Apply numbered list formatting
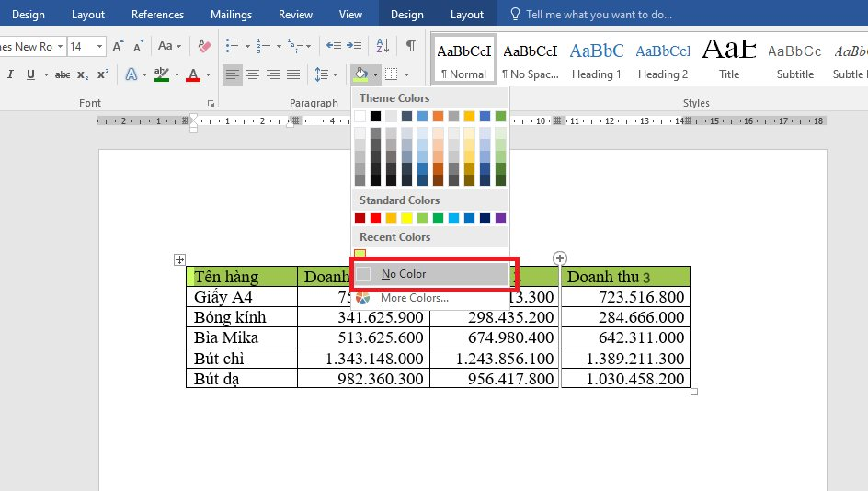This screenshot has width=868, height=491. [264, 46]
